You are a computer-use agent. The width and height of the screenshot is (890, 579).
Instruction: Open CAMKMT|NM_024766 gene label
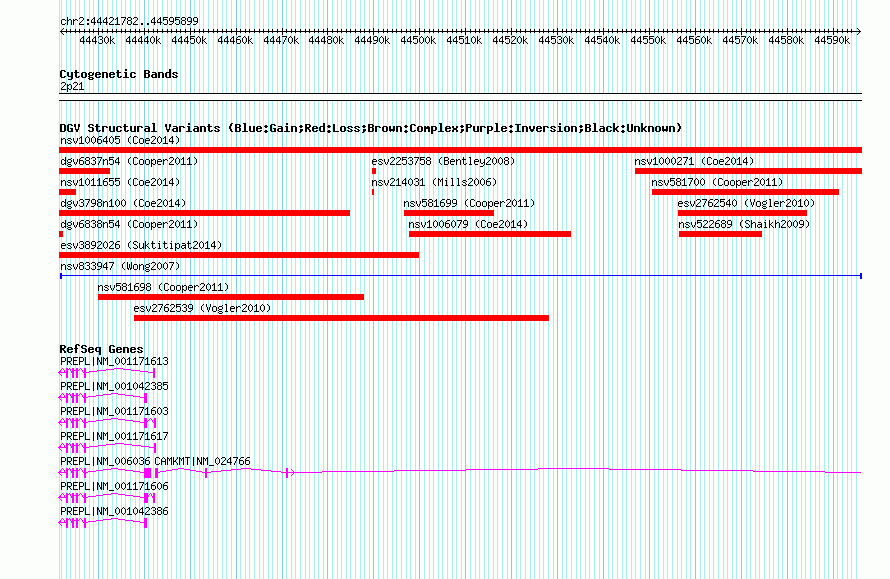pos(202,461)
